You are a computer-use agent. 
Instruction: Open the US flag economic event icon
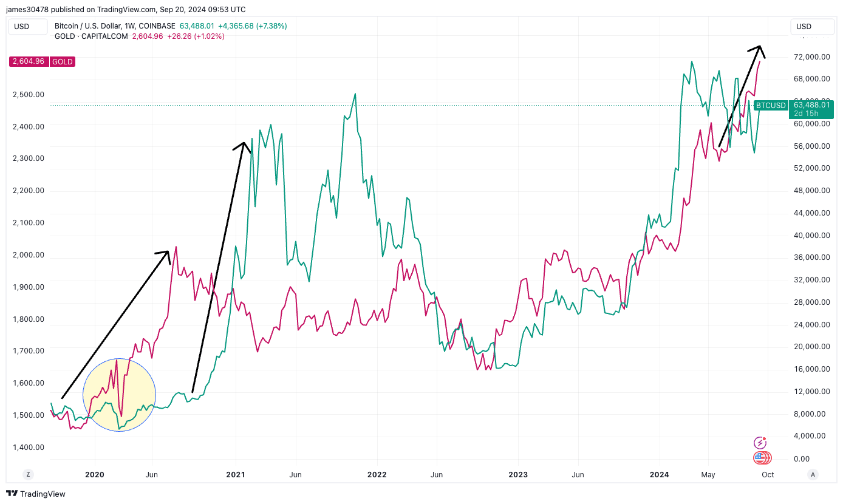[x=761, y=458]
